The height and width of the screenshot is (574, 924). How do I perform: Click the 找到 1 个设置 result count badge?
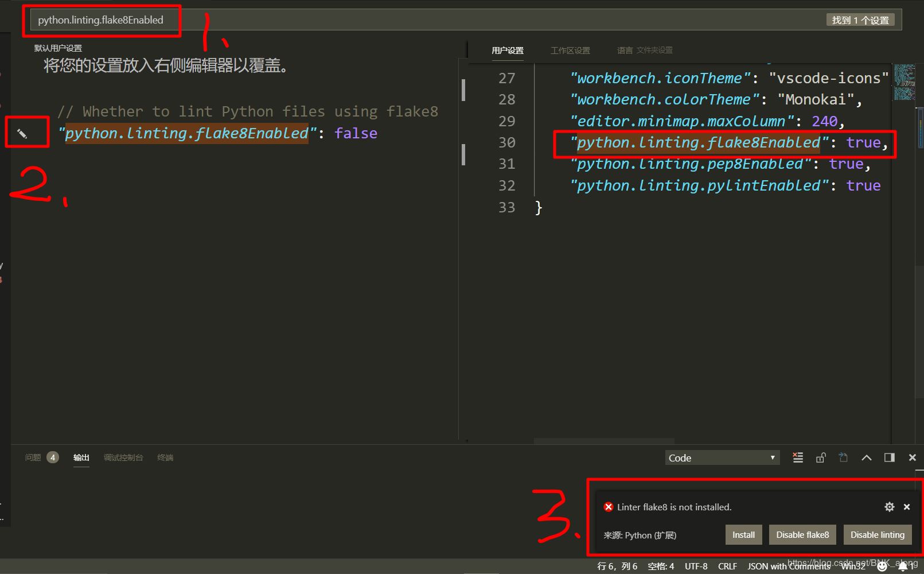(860, 20)
